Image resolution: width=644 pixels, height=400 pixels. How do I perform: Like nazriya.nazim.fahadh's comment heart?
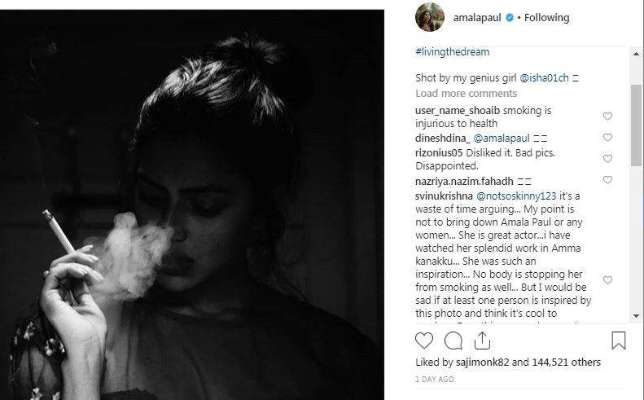coord(607,180)
